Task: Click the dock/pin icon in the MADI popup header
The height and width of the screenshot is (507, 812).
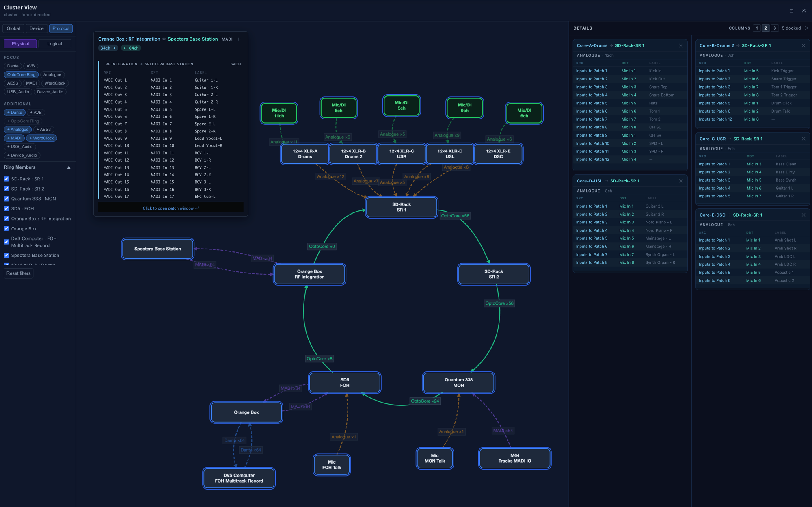Action: tap(240, 39)
